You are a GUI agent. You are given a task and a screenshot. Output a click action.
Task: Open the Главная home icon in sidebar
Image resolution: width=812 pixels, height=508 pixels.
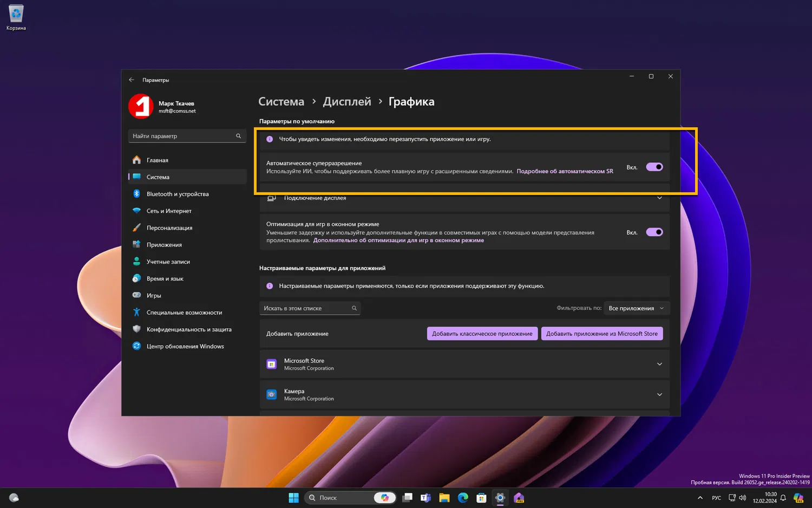[136, 160]
